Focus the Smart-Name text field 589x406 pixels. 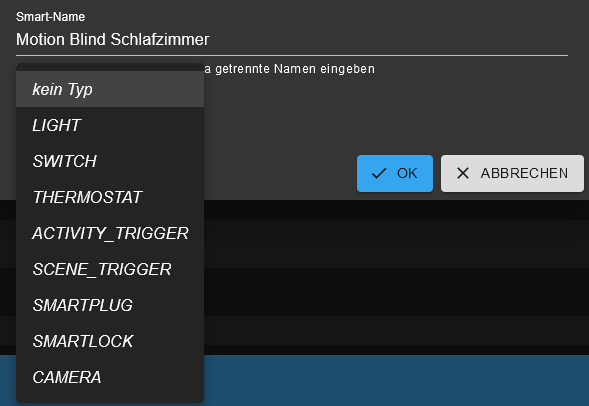tap(292, 39)
